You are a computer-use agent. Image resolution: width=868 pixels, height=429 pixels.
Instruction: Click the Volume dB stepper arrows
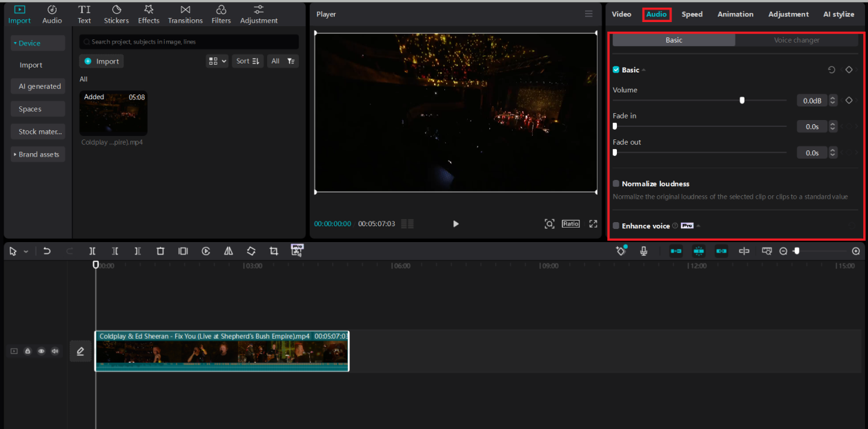tap(833, 101)
